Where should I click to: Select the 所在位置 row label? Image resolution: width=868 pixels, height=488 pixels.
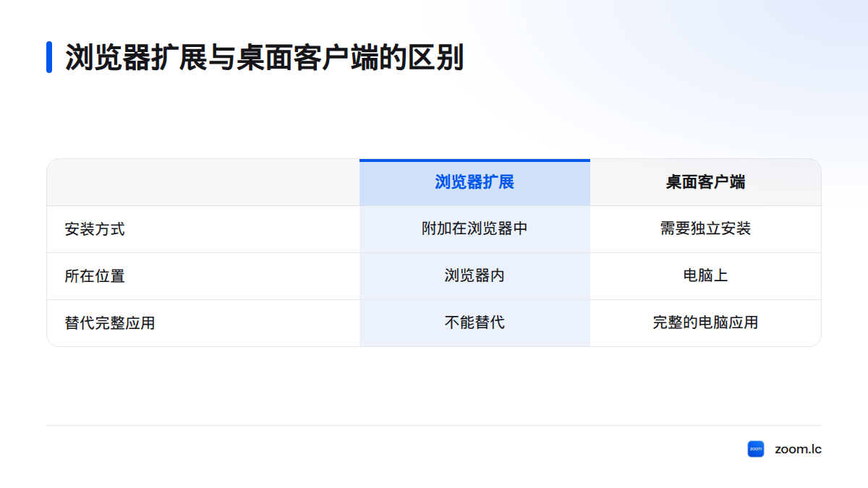[x=95, y=276]
